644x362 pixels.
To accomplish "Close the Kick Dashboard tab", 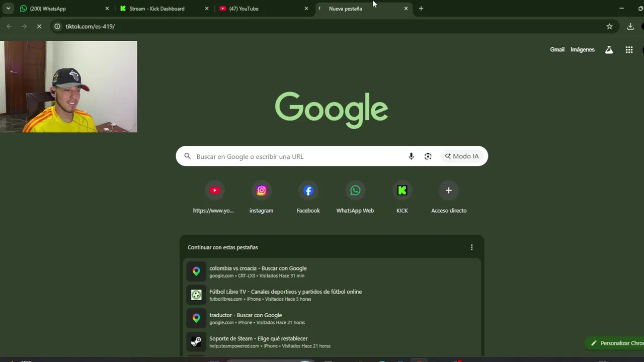I will click(206, 9).
